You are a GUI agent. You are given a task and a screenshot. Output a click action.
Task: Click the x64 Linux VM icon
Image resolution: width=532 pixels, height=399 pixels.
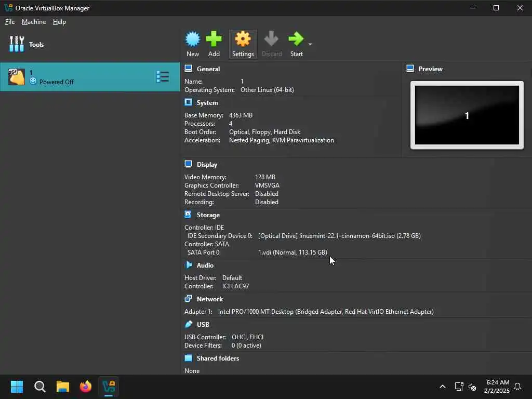(x=16, y=77)
